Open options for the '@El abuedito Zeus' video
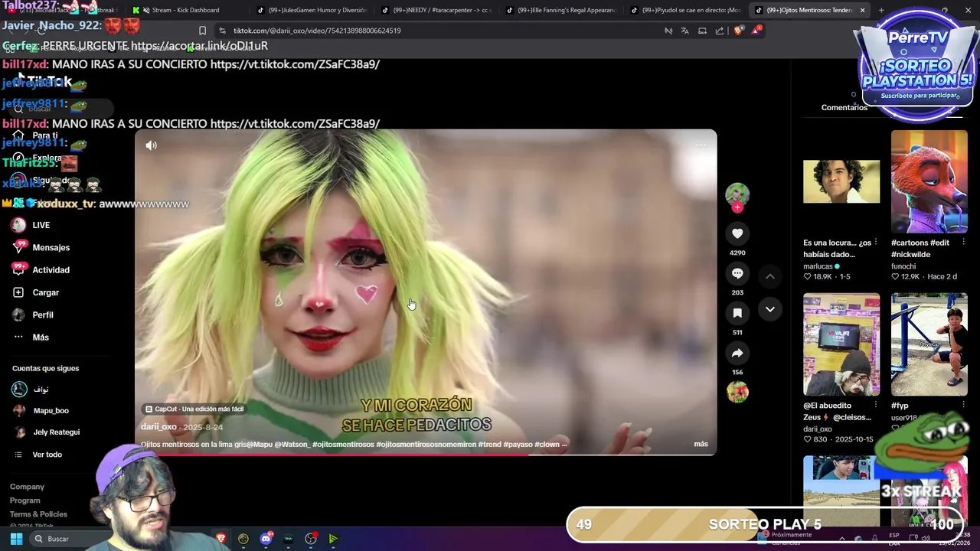This screenshot has width=980, height=551. (x=876, y=406)
